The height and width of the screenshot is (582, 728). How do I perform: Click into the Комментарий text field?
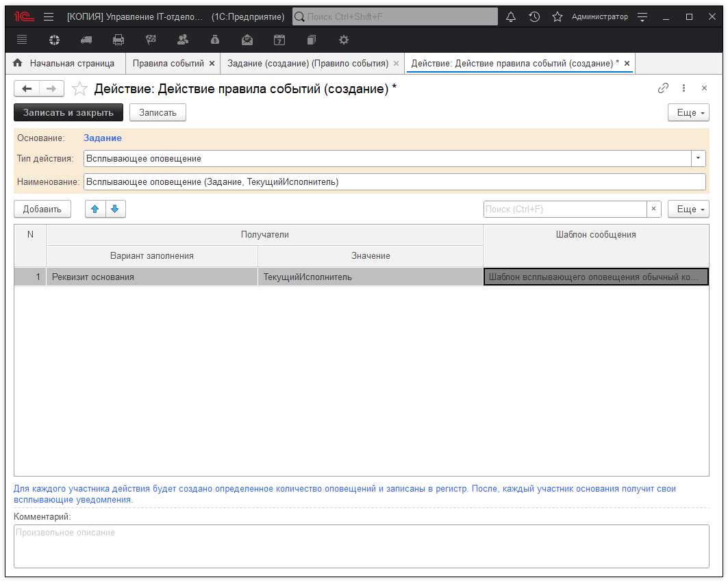pyautogui.click(x=361, y=546)
